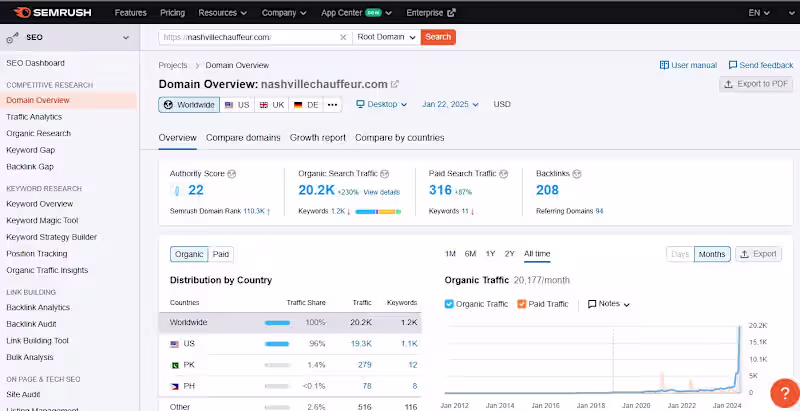The height and width of the screenshot is (411, 800).
Task: Select the 1Y time range
Action: click(x=490, y=254)
